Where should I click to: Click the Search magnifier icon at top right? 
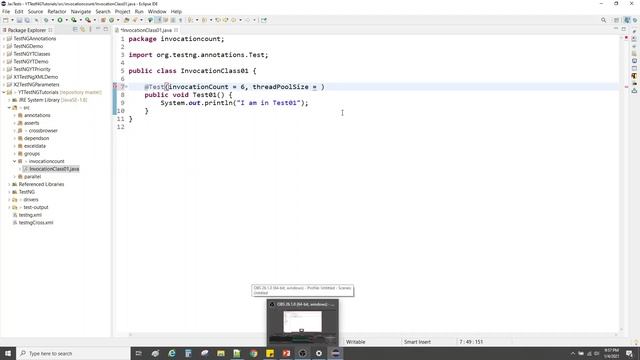[x=604, y=20]
